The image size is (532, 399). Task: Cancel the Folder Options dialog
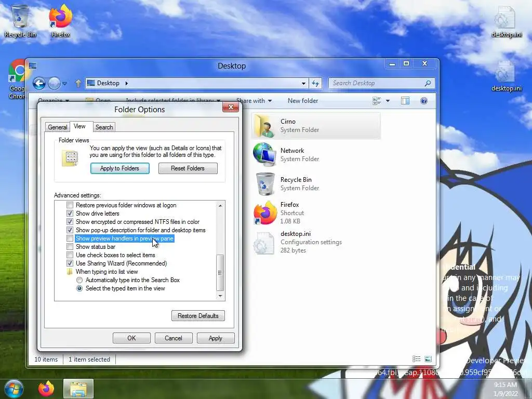point(174,338)
